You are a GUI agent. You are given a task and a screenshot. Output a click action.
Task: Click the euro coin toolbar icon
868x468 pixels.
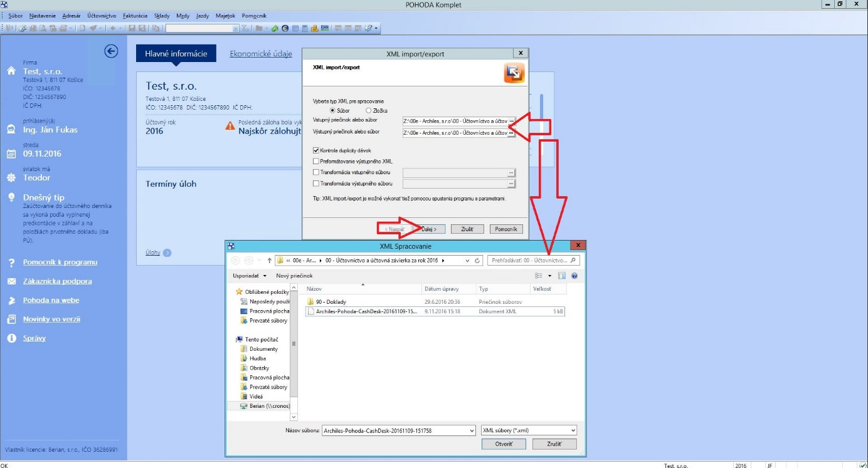tap(285, 28)
